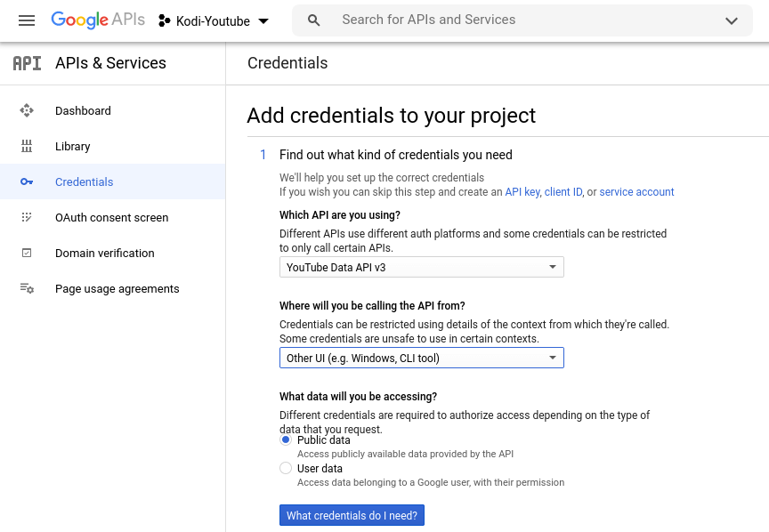
Task: Click the Library icon in sidebar
Action: [27, 147]
